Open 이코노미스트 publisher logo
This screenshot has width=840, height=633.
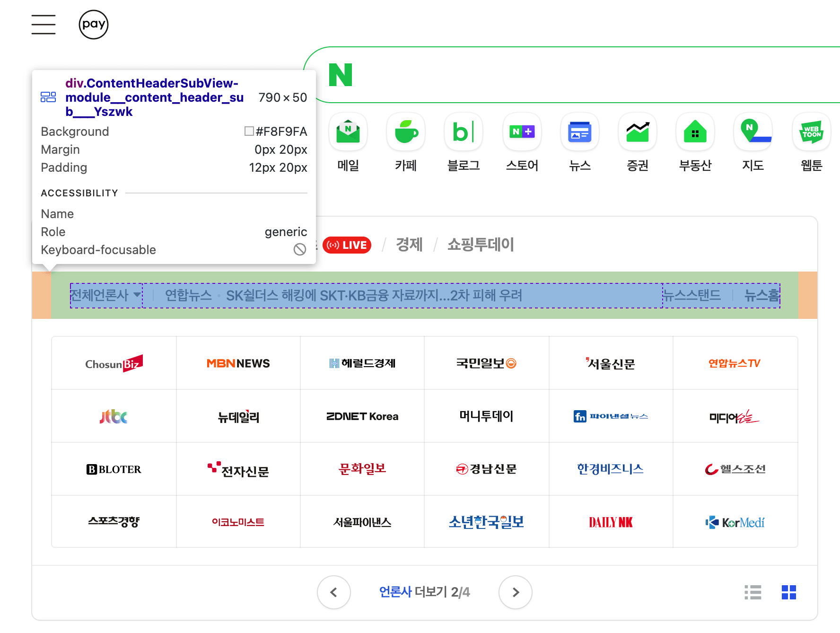pos(238,522)
